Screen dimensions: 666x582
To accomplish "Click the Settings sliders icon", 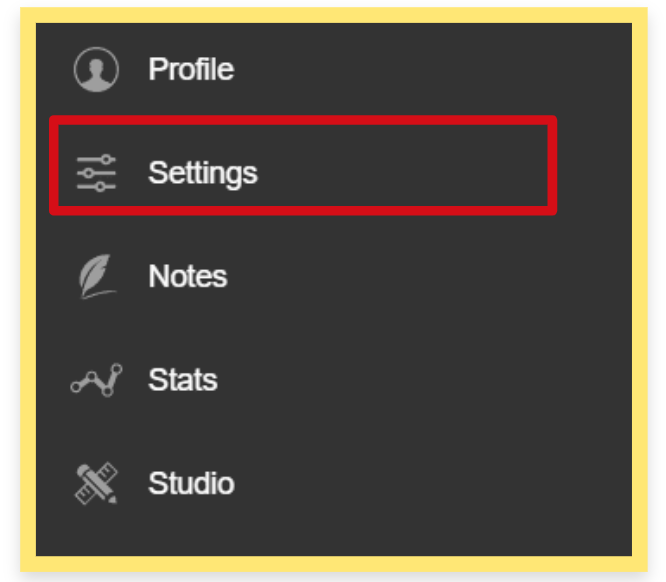I will click(97, 173).
